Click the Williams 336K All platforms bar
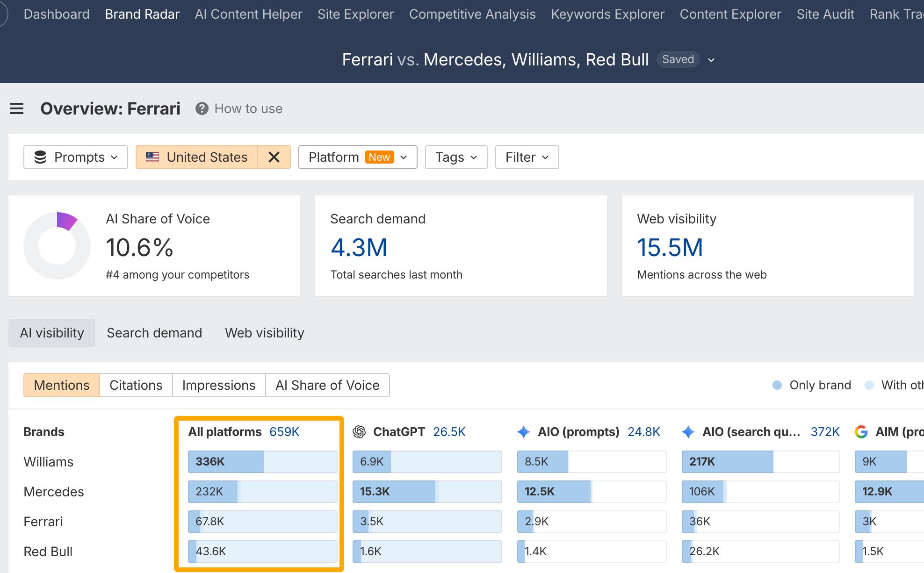The width and height of the screenshot is (924, 573). pyautogui.click(x=263, y=462)
